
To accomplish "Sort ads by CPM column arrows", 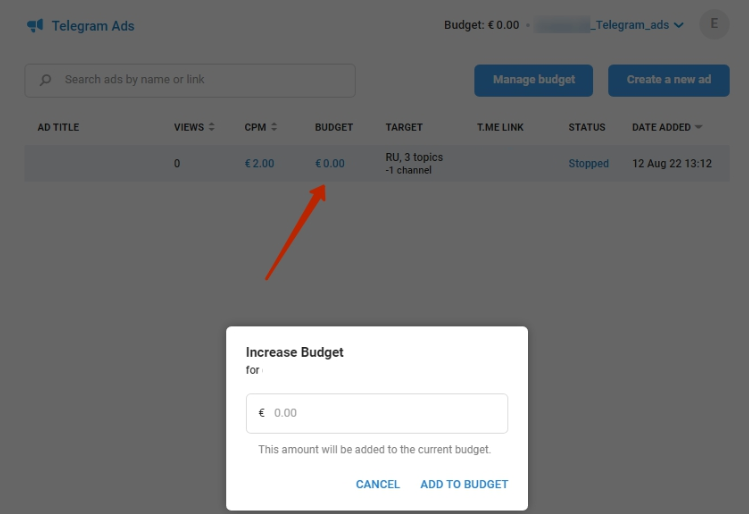I will (274, 127).
